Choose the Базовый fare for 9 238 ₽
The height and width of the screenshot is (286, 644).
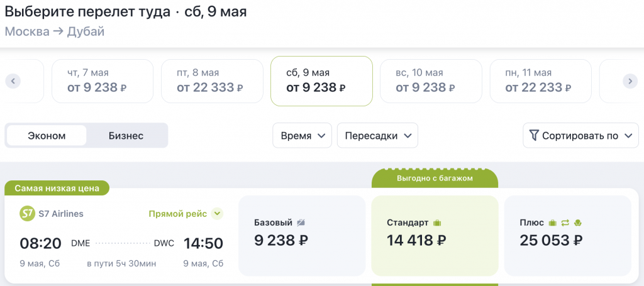[x=302, y=235]
